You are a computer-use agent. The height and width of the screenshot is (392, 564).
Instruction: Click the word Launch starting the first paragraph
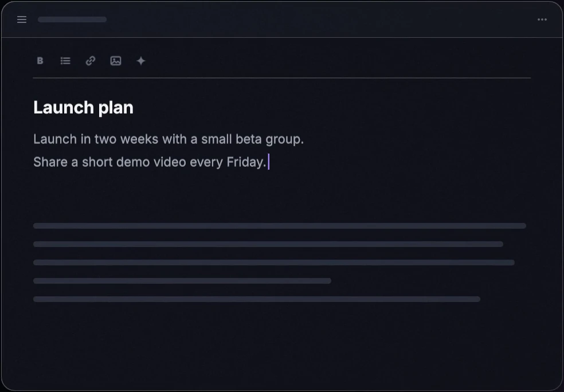point(55,139)
